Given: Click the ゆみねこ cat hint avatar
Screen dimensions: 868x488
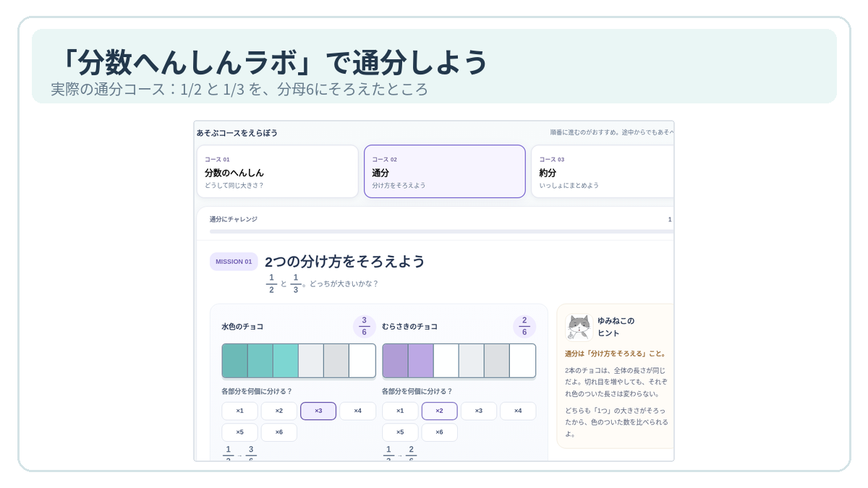Looking at the screenshot, I should click(579, 327).
